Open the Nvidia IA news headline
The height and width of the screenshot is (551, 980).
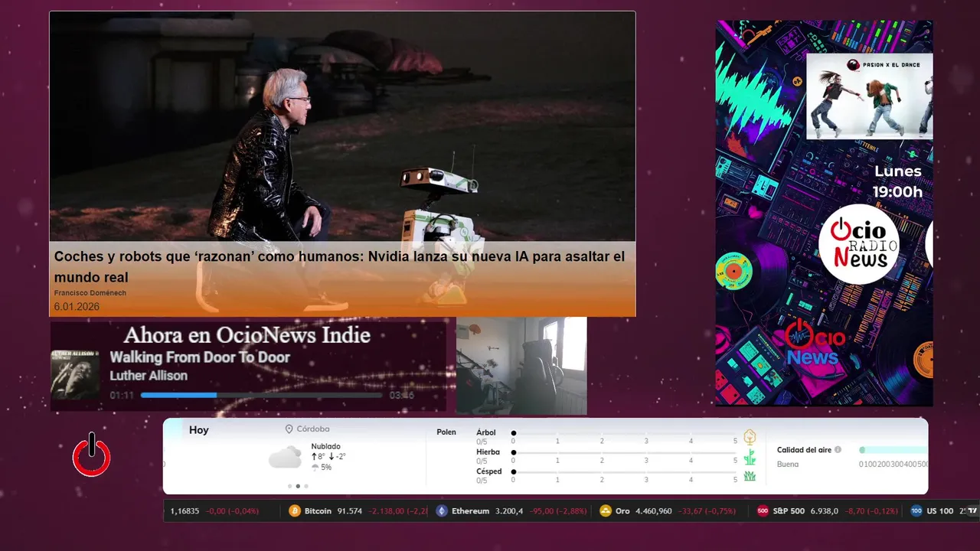click(339, 266)
